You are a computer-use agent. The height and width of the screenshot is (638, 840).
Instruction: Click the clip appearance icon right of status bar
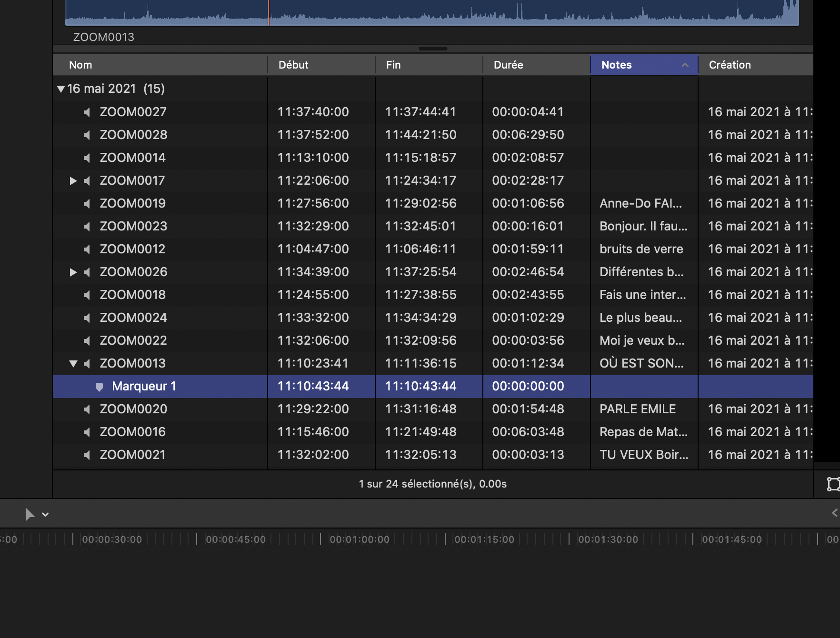(833, 484)
